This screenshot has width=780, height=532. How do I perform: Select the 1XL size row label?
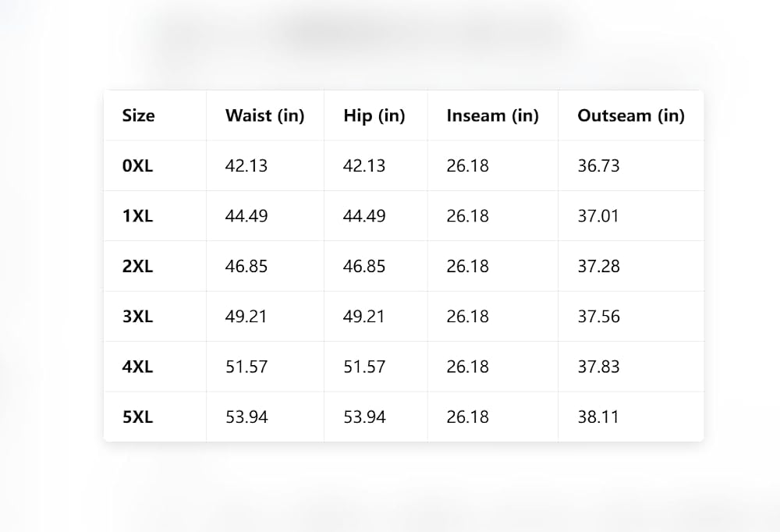point(138,216)
